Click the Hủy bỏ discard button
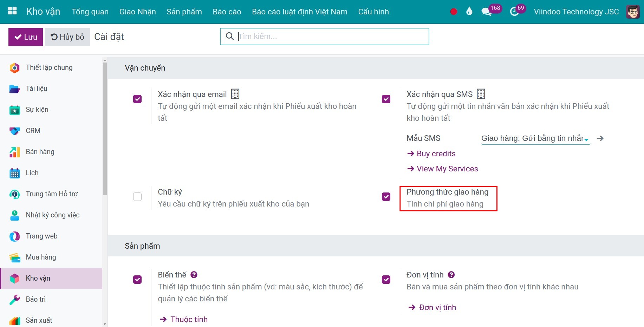Image resolution: width=644 pixels, height=327 pixels. click(67, 37)
